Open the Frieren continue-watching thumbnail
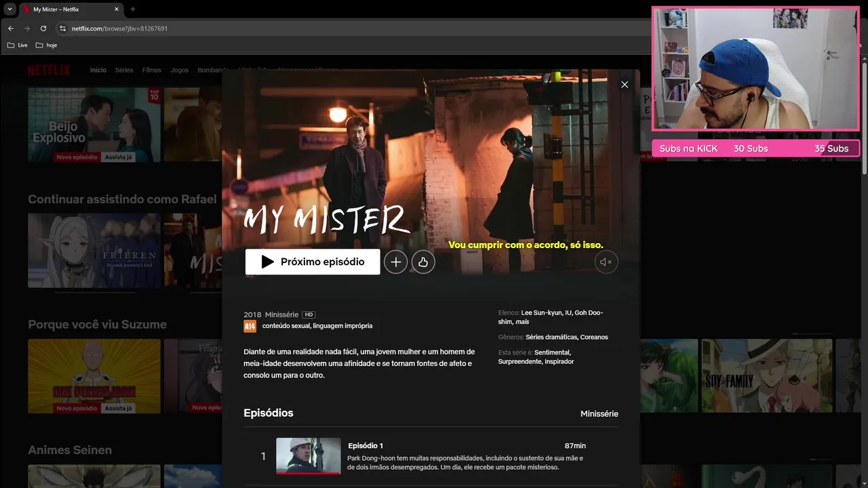 click(x=94, y=250)
